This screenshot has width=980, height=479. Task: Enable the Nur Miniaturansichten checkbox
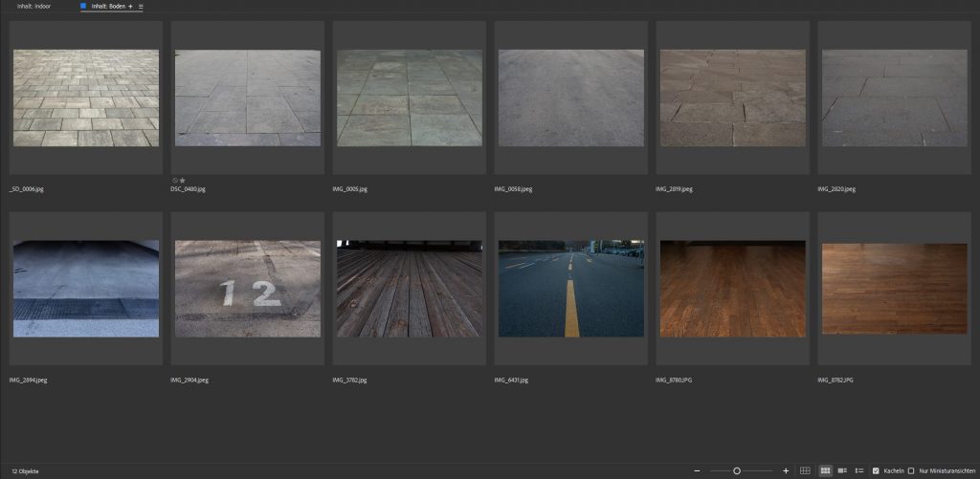(910, 471)
